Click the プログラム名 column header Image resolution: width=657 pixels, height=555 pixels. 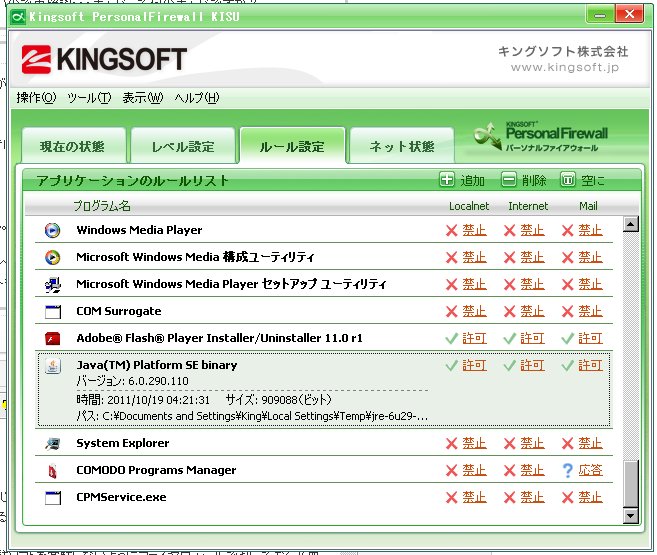(x=102, y=206)
